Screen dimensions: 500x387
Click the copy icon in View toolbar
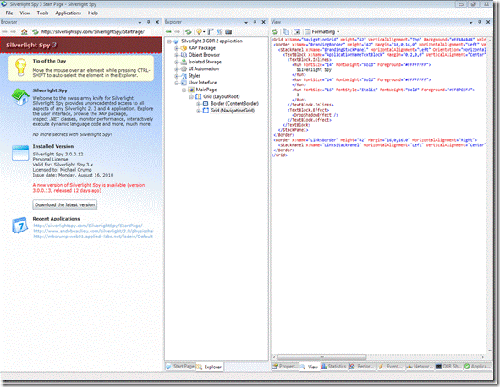tap(286, 32)
